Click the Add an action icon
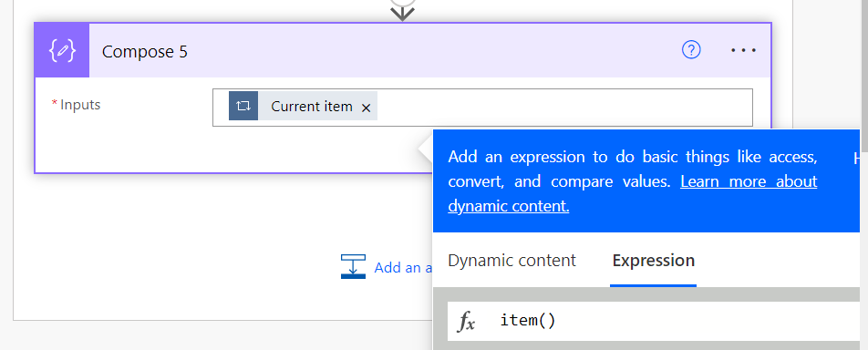This screenshot has height=350, width=868. pos(353,266)
